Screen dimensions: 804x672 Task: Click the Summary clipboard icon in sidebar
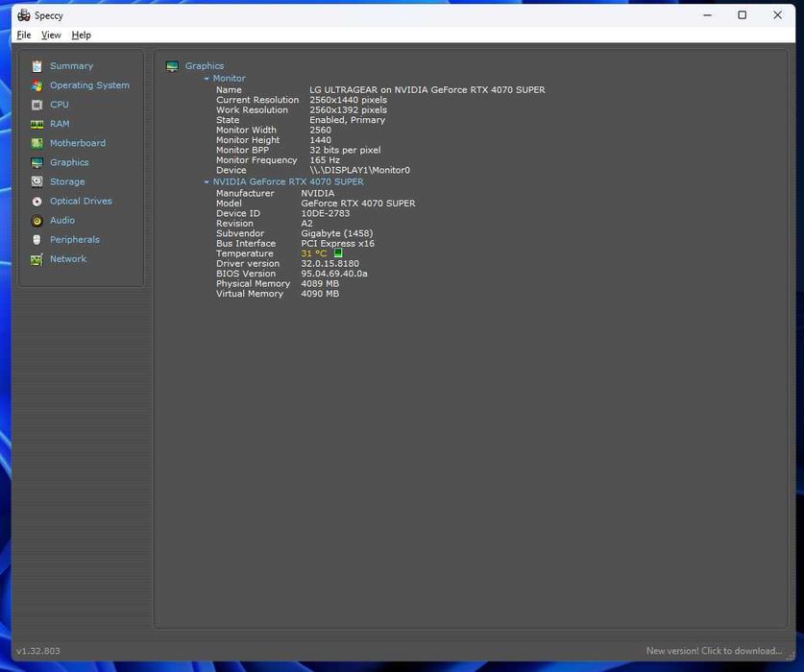[x=37, y=66]
